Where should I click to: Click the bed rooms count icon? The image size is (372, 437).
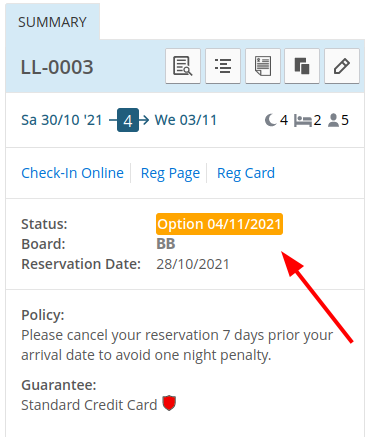(x=303, y=121)
